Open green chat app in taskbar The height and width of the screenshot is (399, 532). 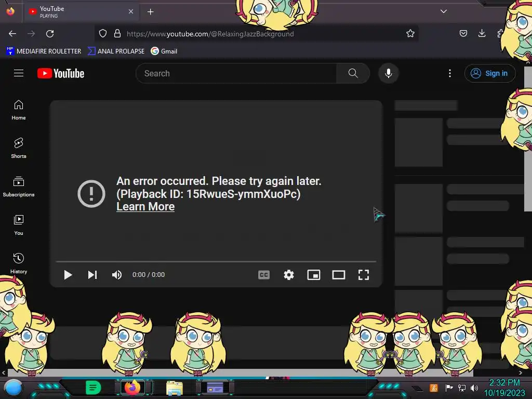[x=94, y=388]
